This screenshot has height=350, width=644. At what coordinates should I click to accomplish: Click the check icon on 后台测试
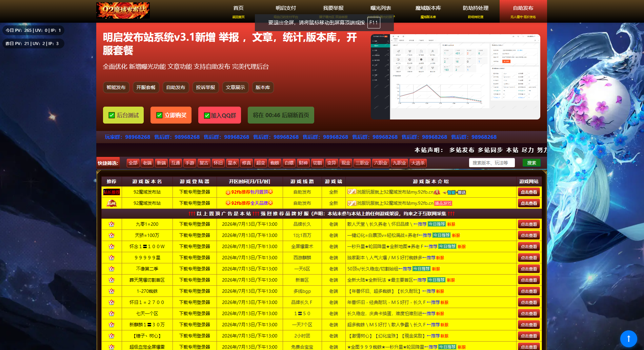(x=112, y=115)
